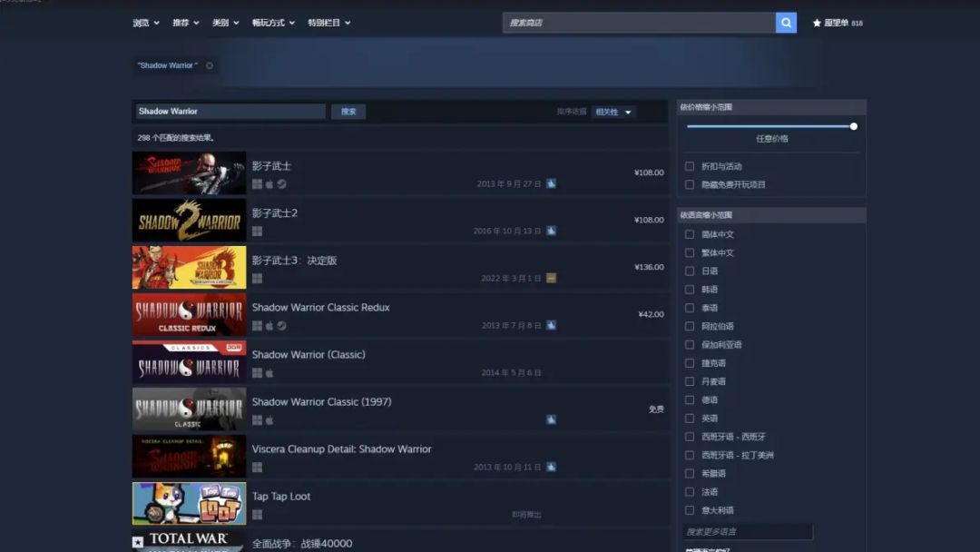The height and width of the screenshot is (552, 980).
Task: Click the Windows icon under Tap Tap Loot
Action: click(x=257, y=515)
